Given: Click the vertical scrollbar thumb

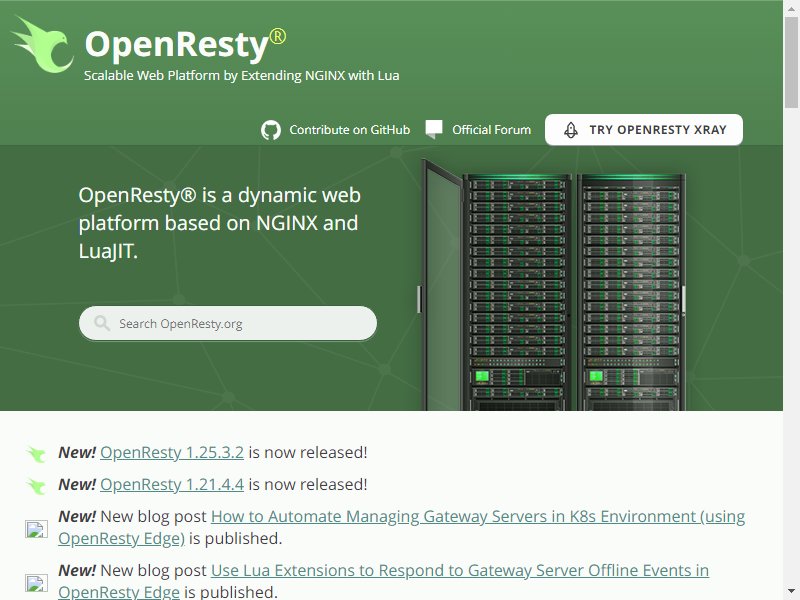Looking at the screenshot, I should [x=791, y=62].
